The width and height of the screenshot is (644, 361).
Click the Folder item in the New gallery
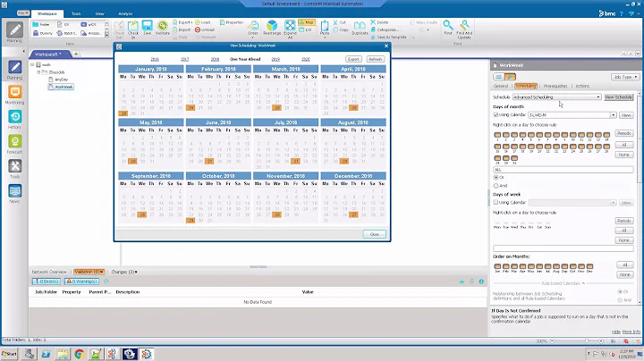(x=41, y=24)
